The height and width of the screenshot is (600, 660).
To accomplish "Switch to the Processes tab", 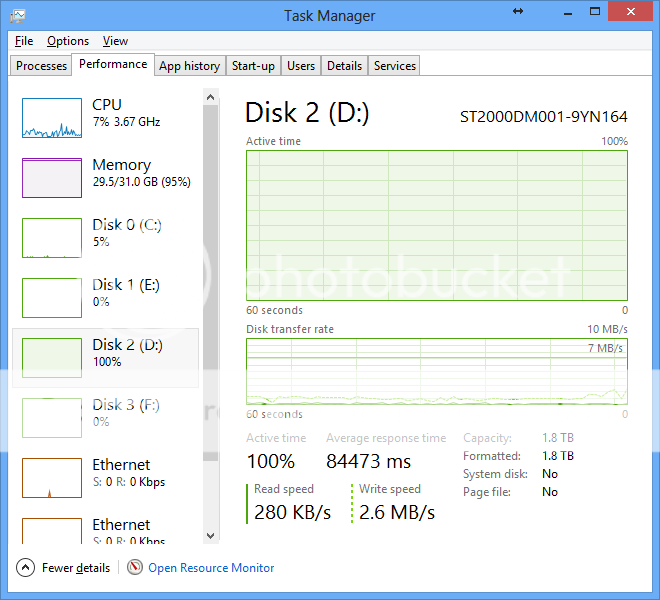I will pyautogui.click(x=42, y=66).
